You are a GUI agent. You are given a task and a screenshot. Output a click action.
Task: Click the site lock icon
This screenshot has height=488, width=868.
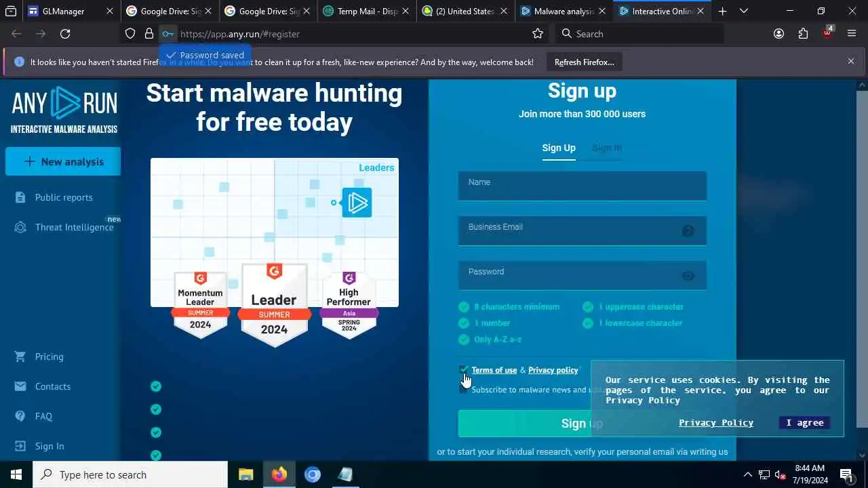pos(149,34)
